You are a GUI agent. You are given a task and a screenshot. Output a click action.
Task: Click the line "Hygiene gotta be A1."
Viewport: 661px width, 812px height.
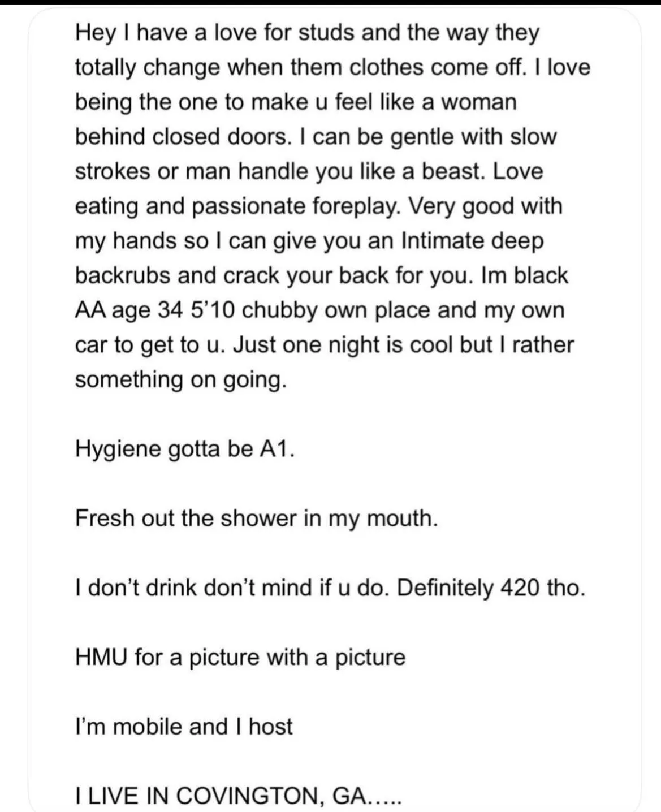[185, 449]
